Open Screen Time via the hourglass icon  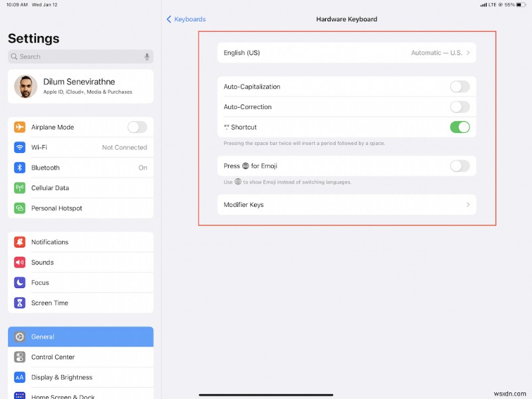pyautogui.click(x=19, y=303)
